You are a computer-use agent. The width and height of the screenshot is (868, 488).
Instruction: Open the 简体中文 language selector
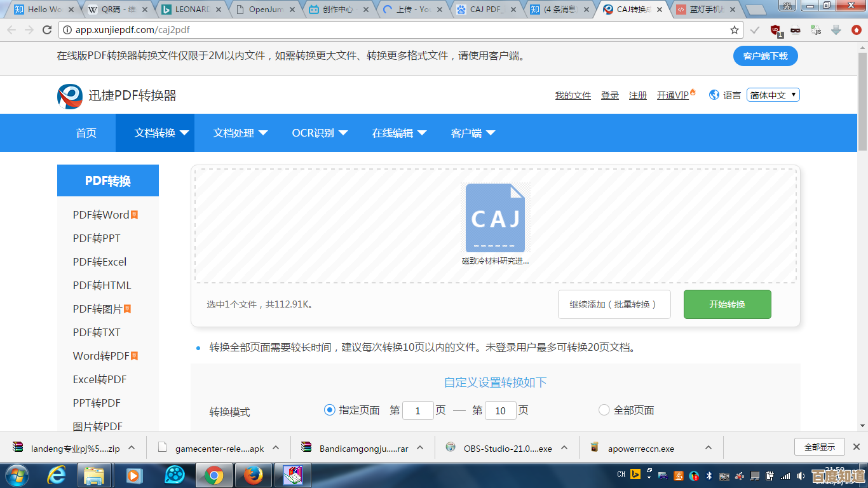point(773,95)
